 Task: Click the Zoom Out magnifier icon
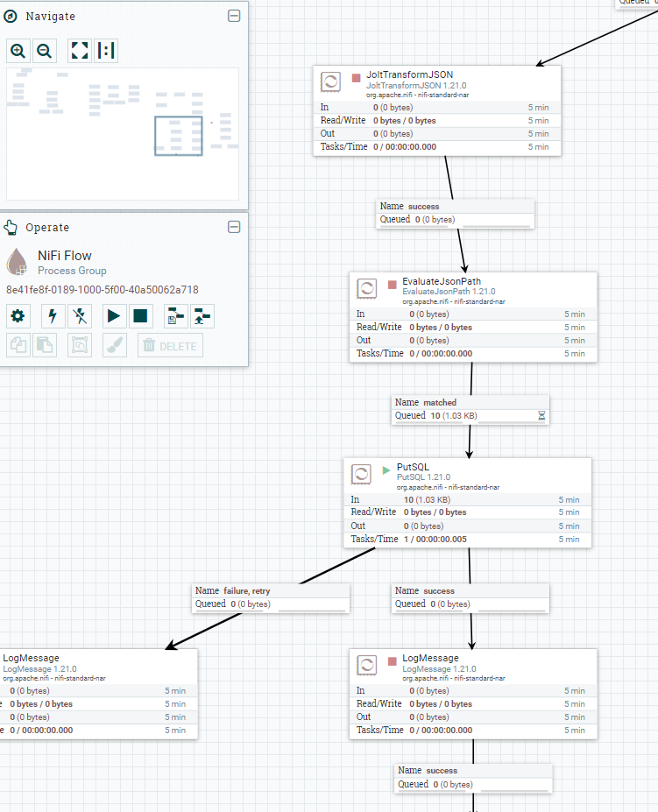[x=45, y=51]
